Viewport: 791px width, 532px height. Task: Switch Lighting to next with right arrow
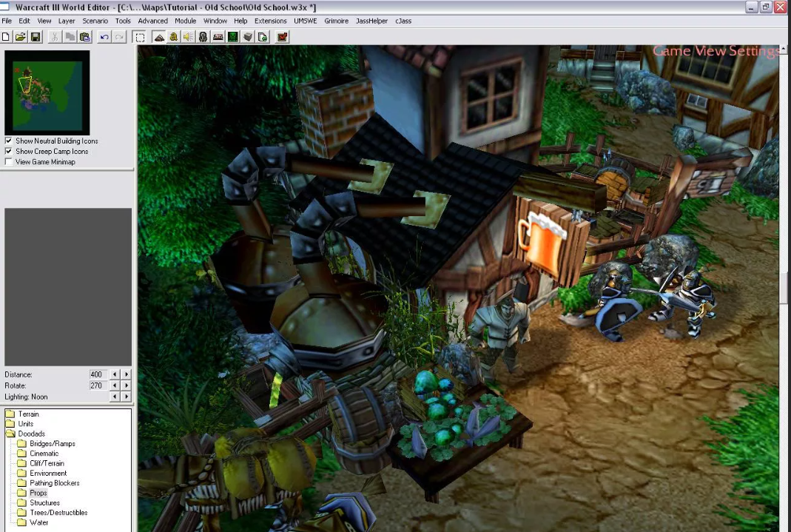(126, 397)
